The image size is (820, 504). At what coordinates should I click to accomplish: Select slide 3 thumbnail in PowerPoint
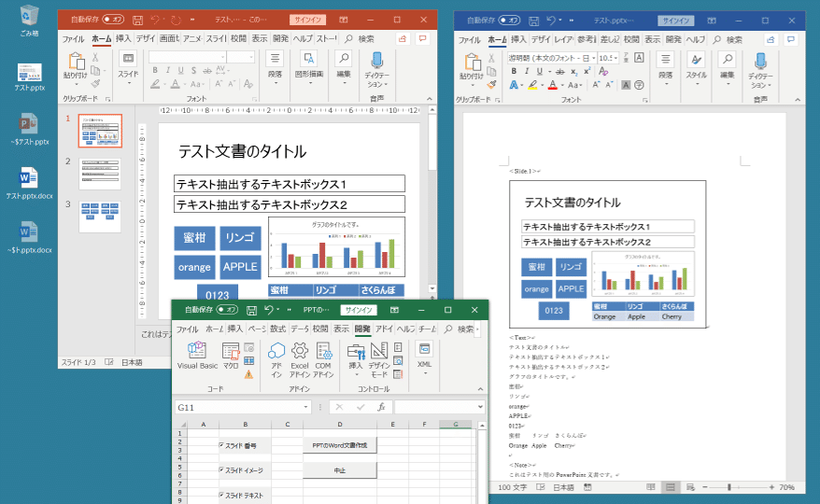[100, 217]
